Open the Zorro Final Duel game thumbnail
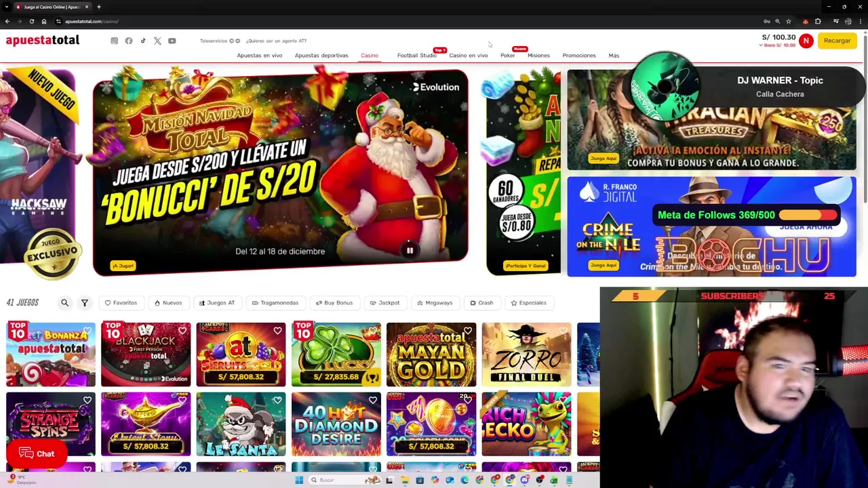Viewport: 868px width, 488px height. point(526,354)
